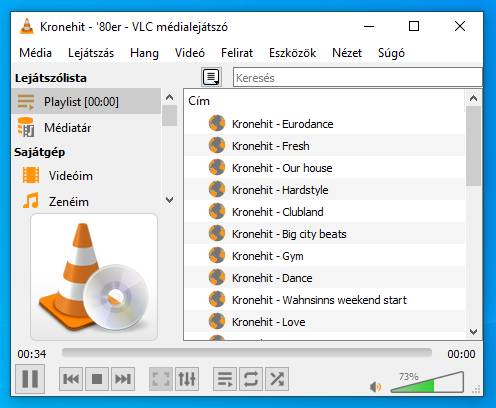Viewport: 496px width, 408px height.
Task: Pause playback with the pause button
Action: pos(30,379)
